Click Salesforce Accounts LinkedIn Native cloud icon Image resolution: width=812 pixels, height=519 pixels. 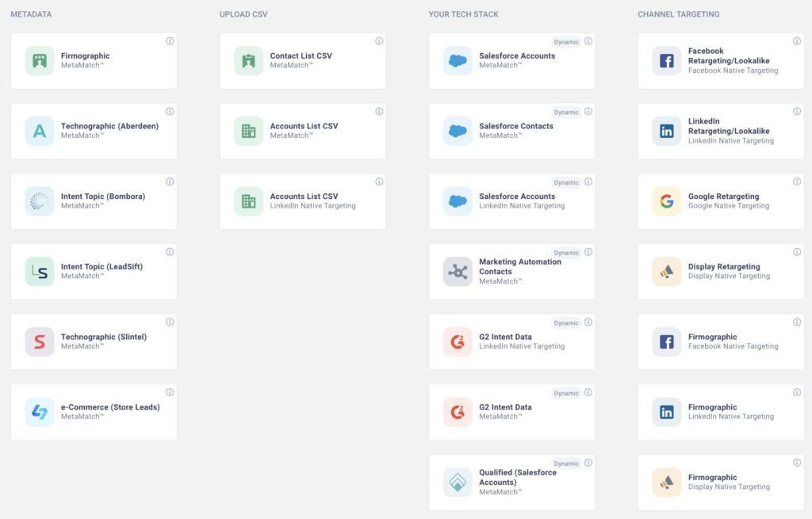coord(458,201)
